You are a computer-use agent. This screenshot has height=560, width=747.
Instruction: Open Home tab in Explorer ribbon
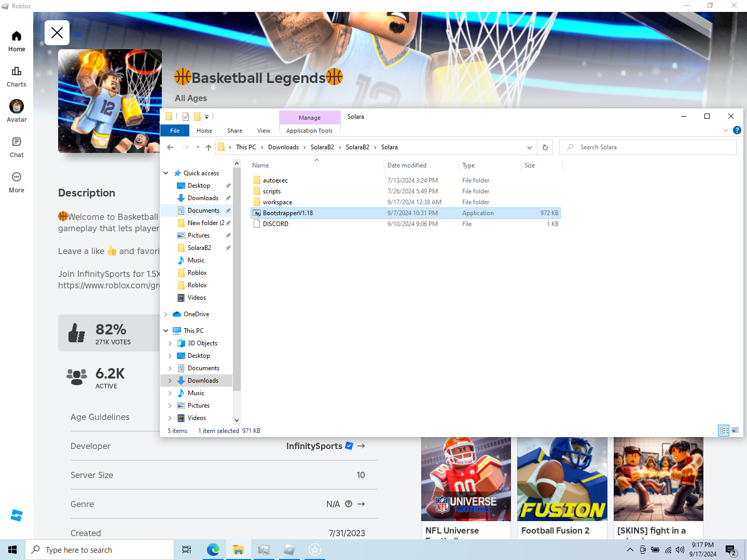(204, 131)
